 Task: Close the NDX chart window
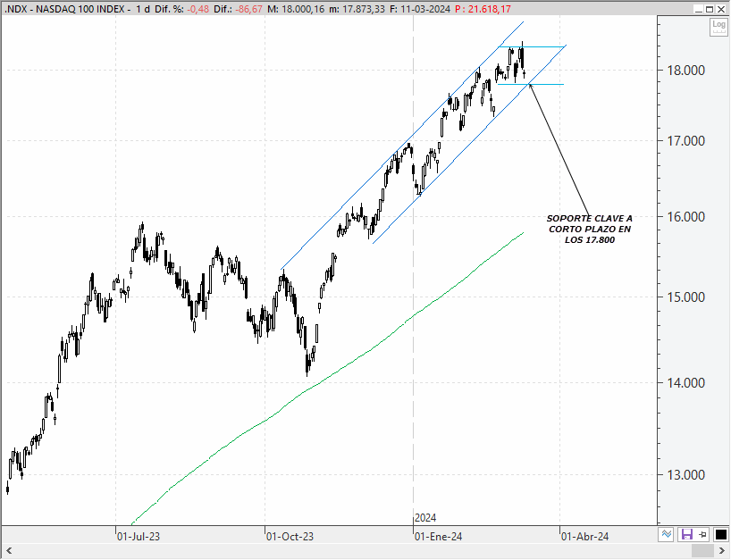pyautogui.click(x=721, y=9)
